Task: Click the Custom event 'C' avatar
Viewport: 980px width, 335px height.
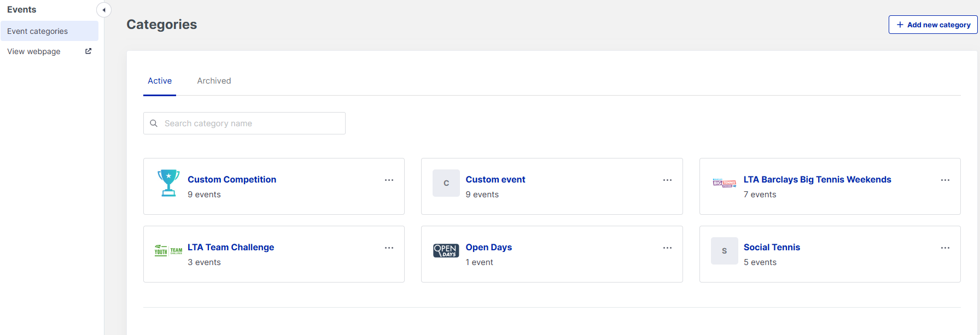Action: [446, 183]
